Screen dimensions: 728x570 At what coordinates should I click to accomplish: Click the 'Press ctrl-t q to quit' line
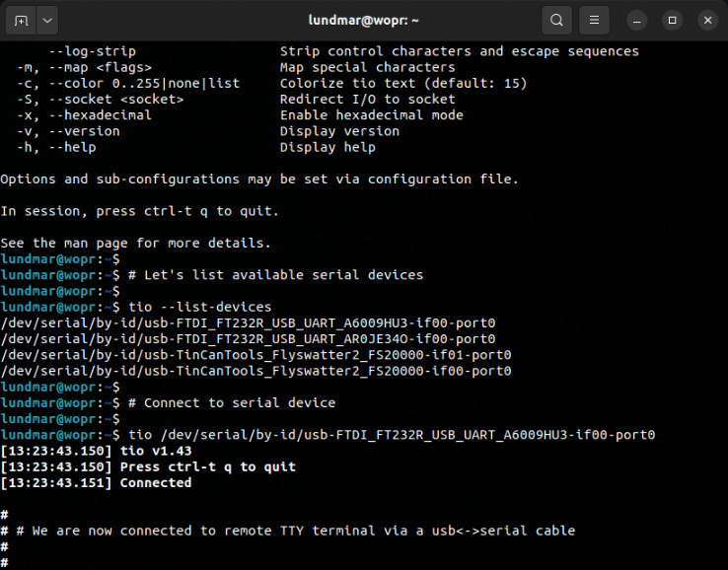(208, 466)
